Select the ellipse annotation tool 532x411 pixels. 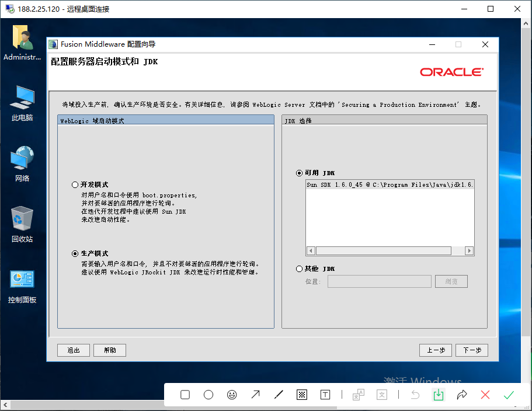pos(208,395)
